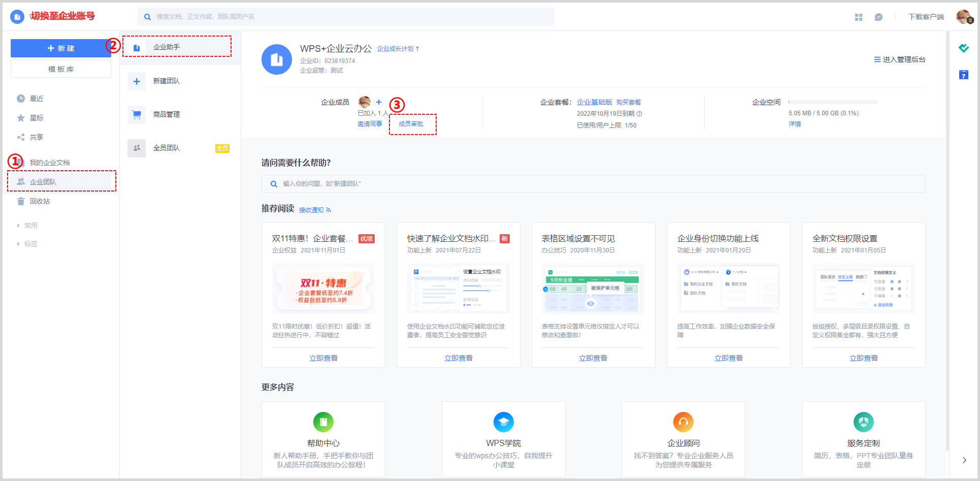Click the red 新 tag on watermark card
This screenshot has width=980, height=481.
point(505,239)
